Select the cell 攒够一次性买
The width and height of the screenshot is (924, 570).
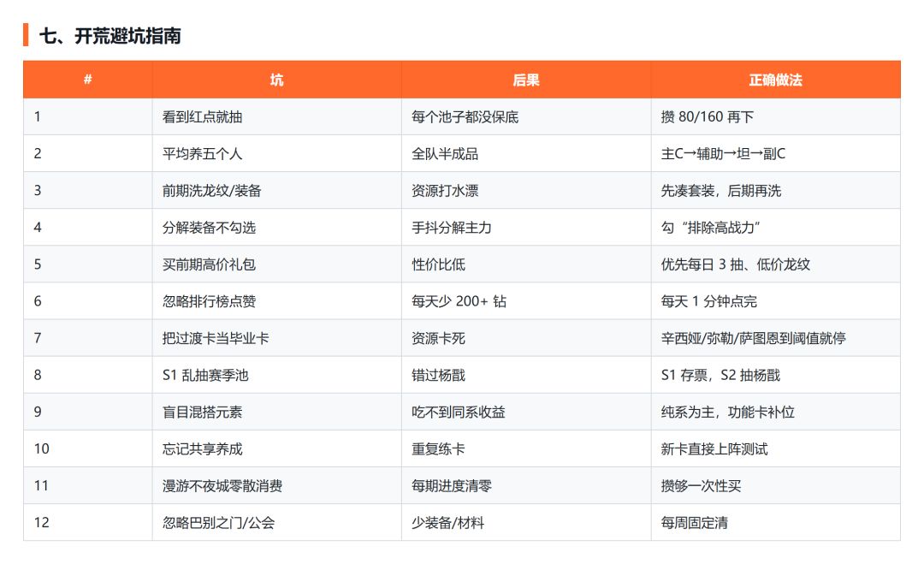click(775, 486)
